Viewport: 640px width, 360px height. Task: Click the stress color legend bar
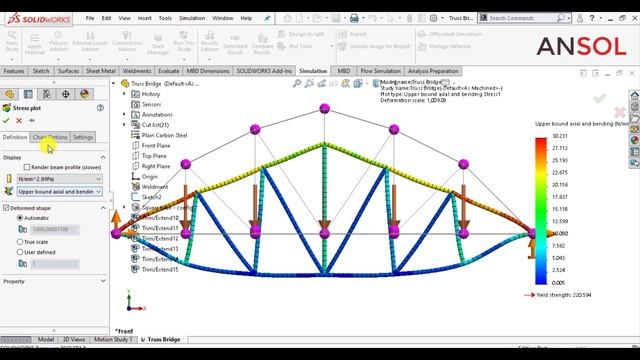pos(541,211)
